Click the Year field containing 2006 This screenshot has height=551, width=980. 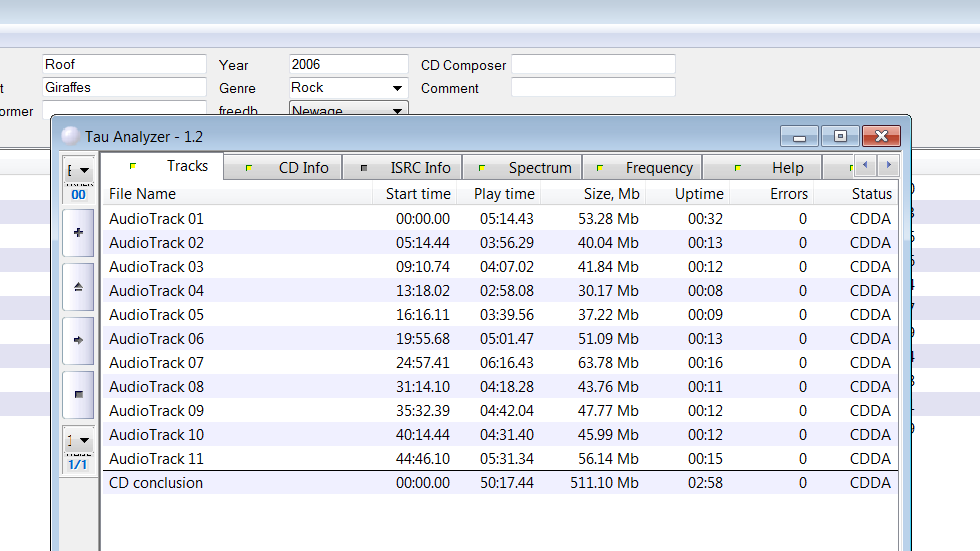(x=348, y=64)
